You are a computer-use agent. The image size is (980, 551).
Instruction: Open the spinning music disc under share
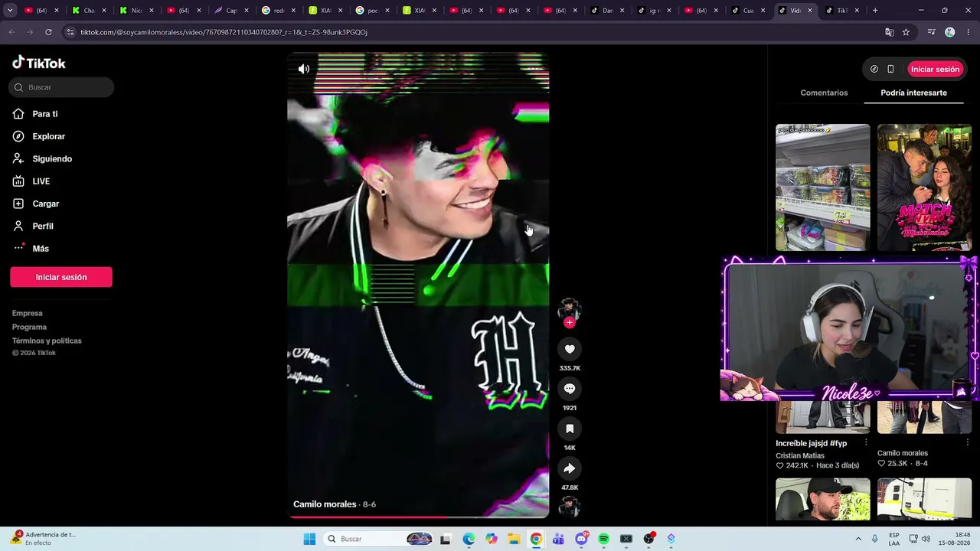point(569,507)
